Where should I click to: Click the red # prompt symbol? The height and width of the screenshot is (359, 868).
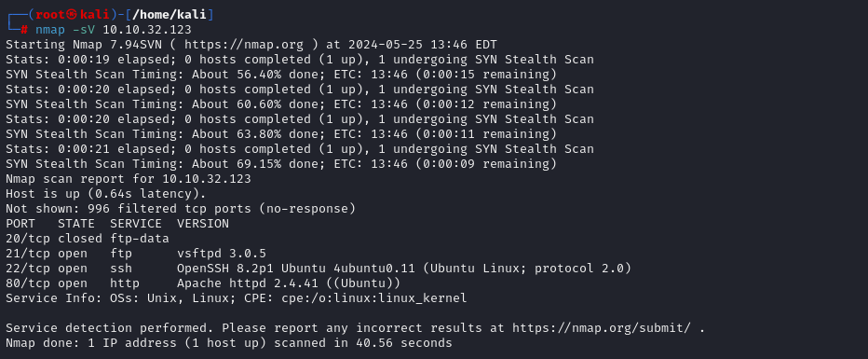point(24,29)
